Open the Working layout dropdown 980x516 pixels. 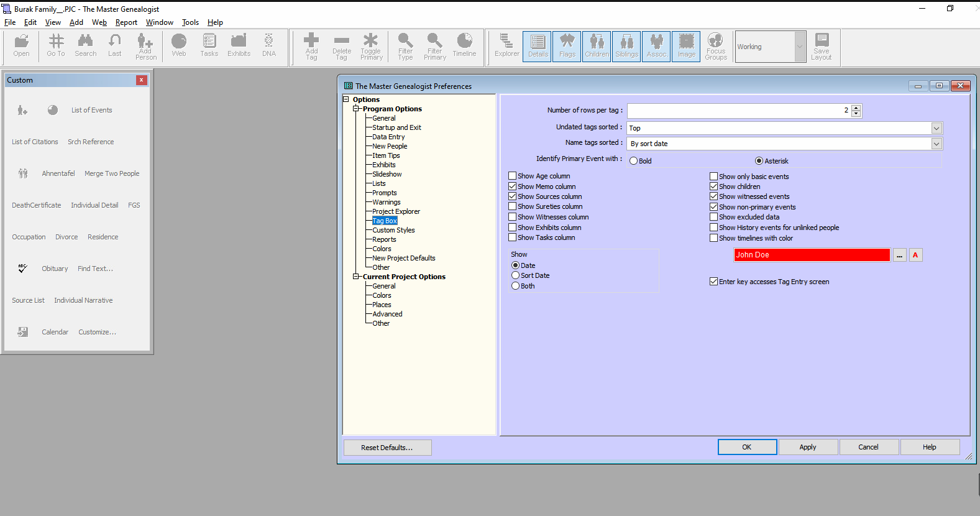(800, 47)
